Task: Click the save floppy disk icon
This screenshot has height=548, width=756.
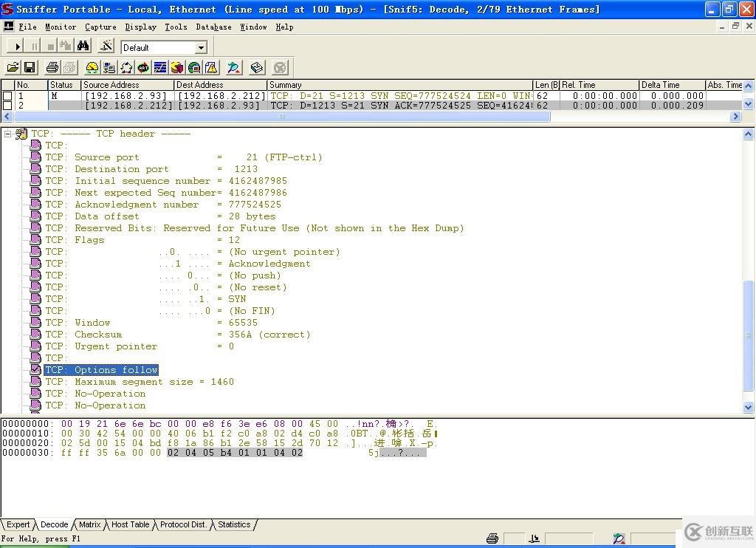Action: point(30,67)
